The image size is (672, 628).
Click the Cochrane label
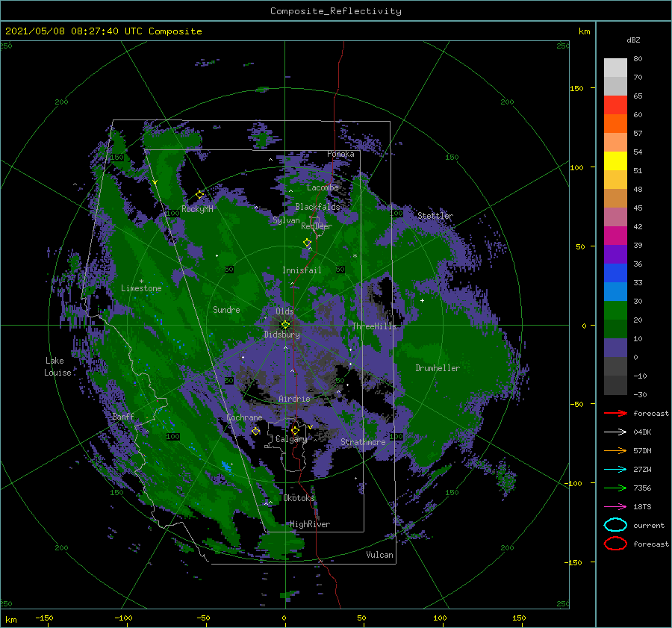point(244,417)
